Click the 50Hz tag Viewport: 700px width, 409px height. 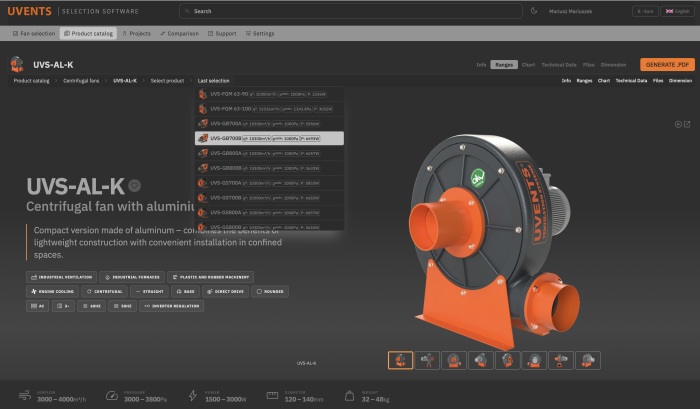click(x=122, y=306)
